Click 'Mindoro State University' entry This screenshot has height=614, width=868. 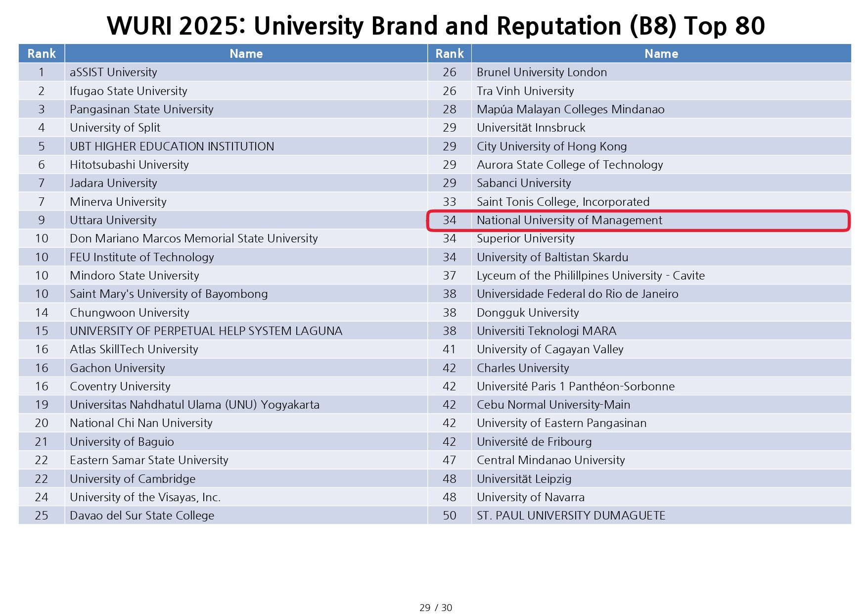pos(134,276)
